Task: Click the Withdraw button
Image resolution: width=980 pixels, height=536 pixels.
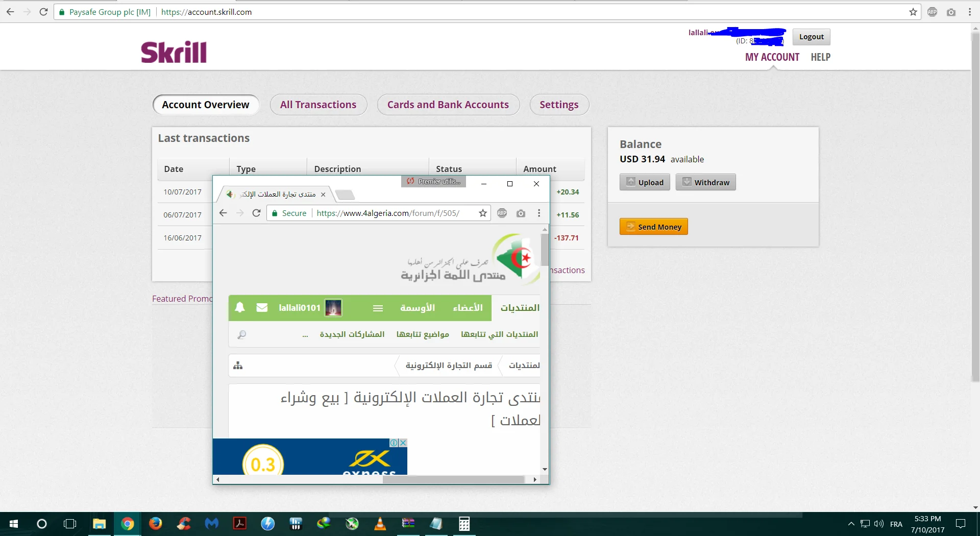Action: click(x=705, y=182)
